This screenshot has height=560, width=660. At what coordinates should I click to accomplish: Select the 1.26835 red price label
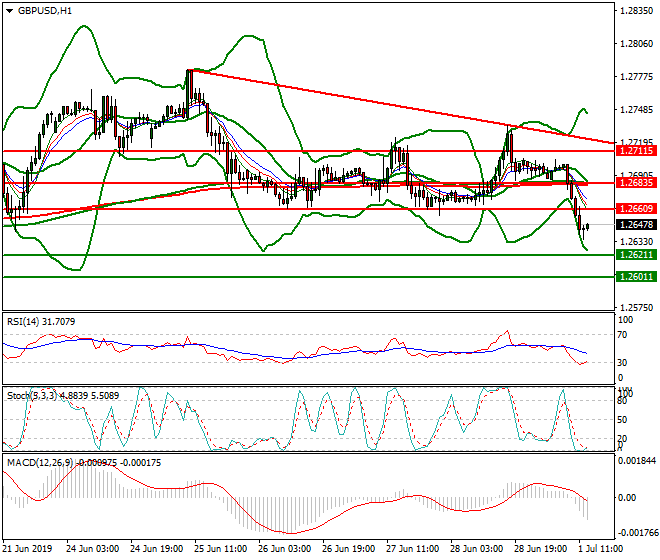636,183
